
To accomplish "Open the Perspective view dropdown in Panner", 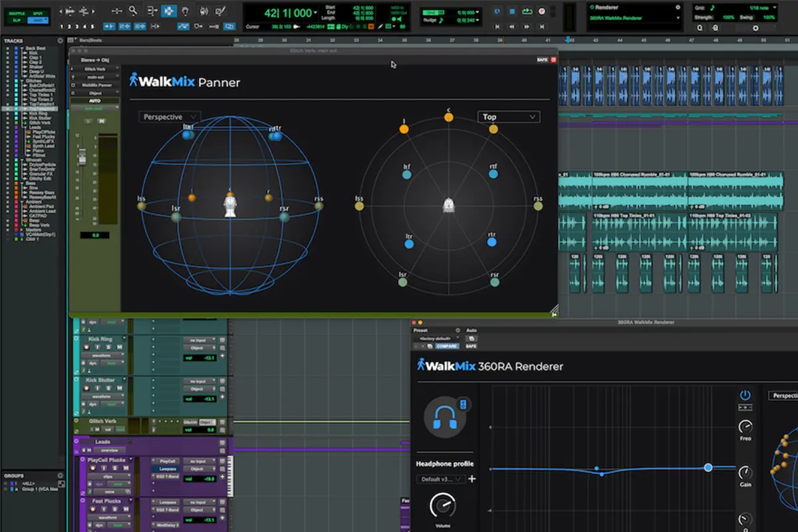I will click(x=170, y=117).
